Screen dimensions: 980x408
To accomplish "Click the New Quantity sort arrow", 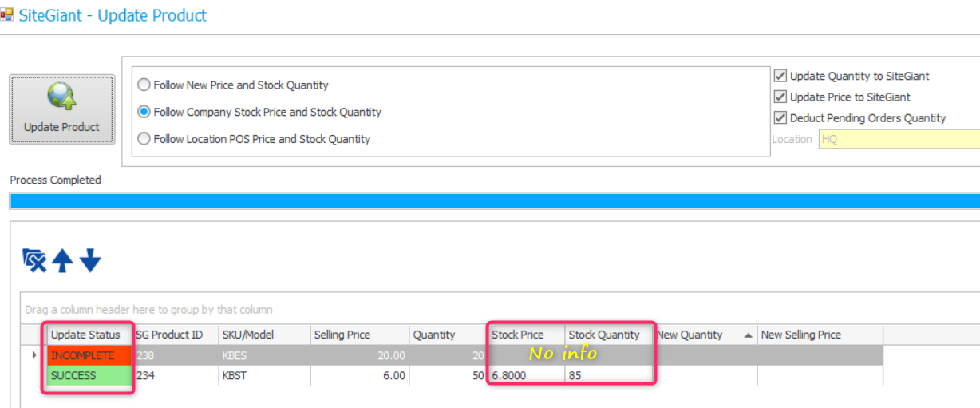I will tap(749, 335).
